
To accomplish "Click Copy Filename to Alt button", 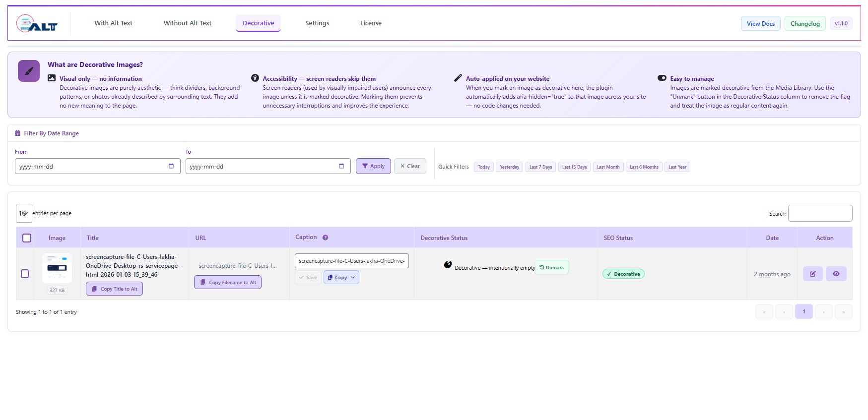I will pos(228,282).
